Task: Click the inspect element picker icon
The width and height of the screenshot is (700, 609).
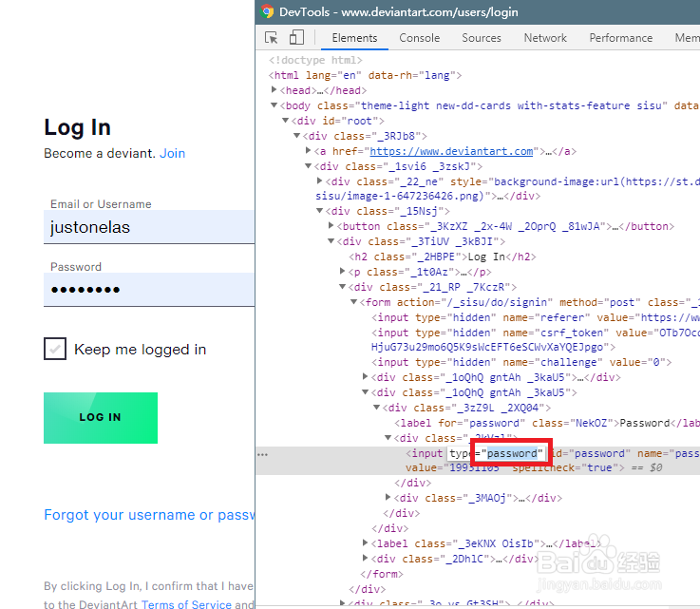Action: tap(271, 37)
